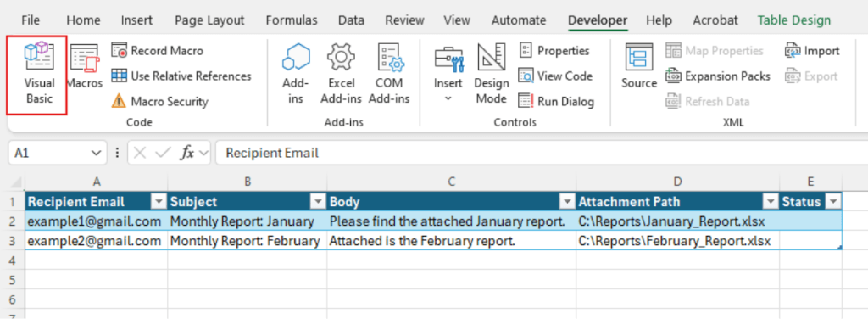Screen dimensions: 868x319
Task: Click cell Monthly Report: January
Action: click(x=248, y=221)
